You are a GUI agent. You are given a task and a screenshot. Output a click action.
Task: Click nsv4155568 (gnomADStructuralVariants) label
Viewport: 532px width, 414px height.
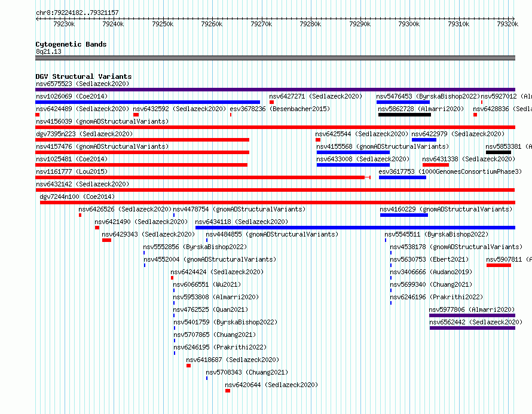(383, 146)
